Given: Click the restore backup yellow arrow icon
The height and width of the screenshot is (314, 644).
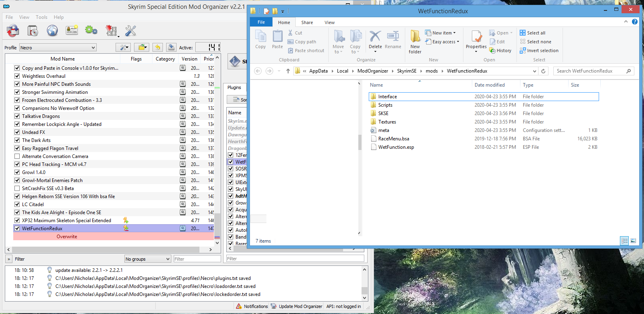Looking at the screenshot, I should tap(158, 47).
